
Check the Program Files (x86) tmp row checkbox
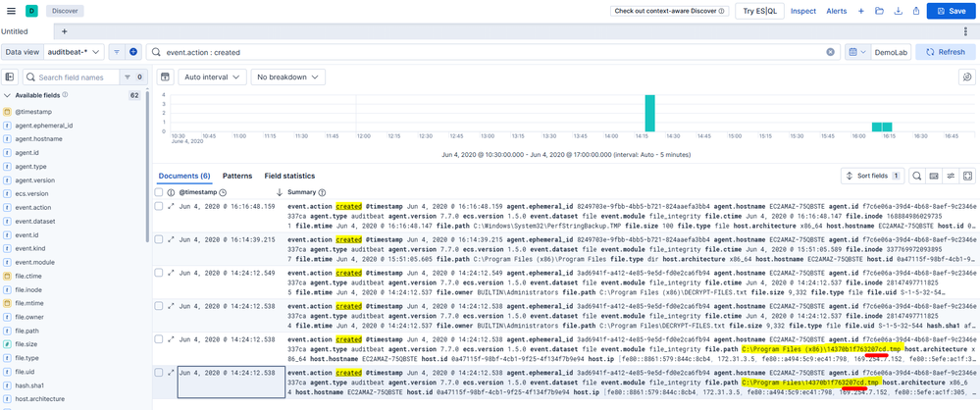159,338
